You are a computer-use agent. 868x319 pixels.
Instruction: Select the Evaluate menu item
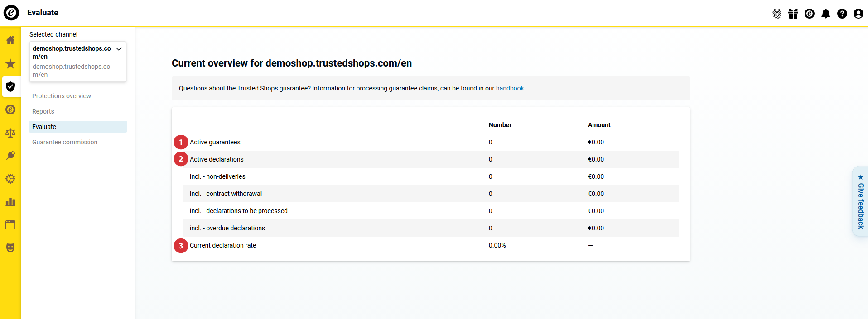point(78,127)
